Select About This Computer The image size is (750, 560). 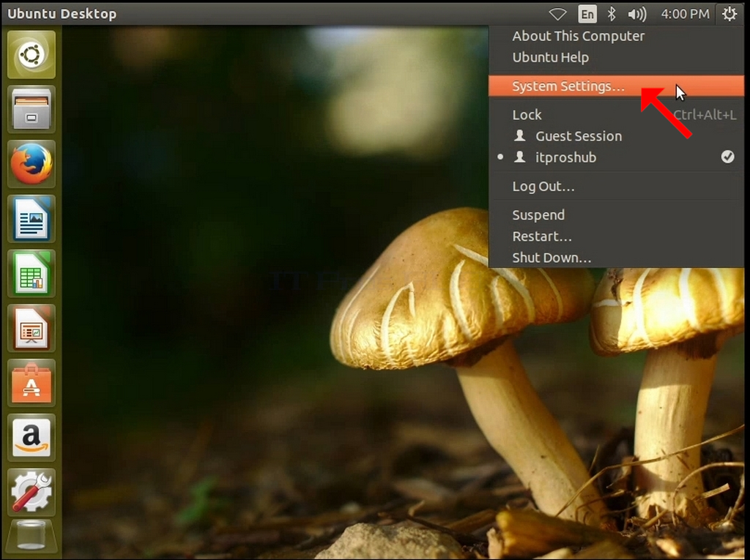pyautogui.click(x=616, y=36)
